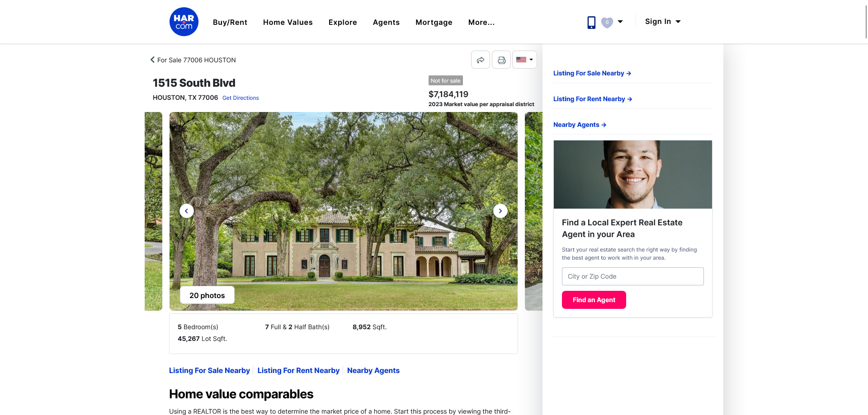
Task: Go to previous property photo
Action: (187, 211)
